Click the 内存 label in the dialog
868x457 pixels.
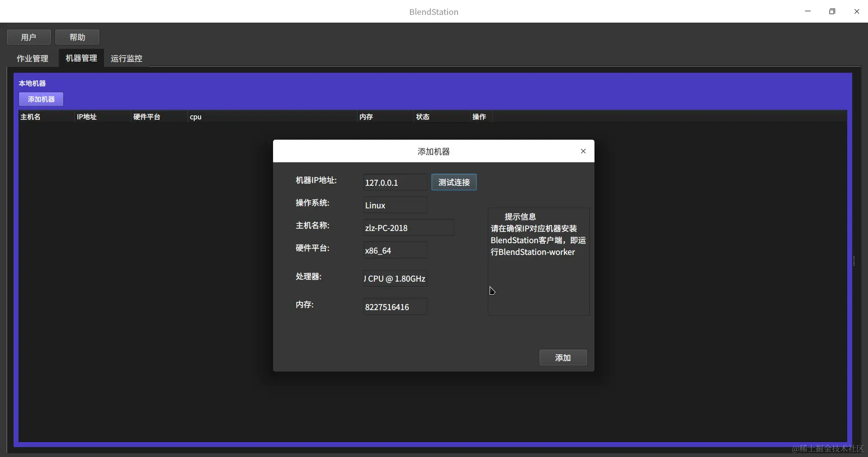(305, 304)
